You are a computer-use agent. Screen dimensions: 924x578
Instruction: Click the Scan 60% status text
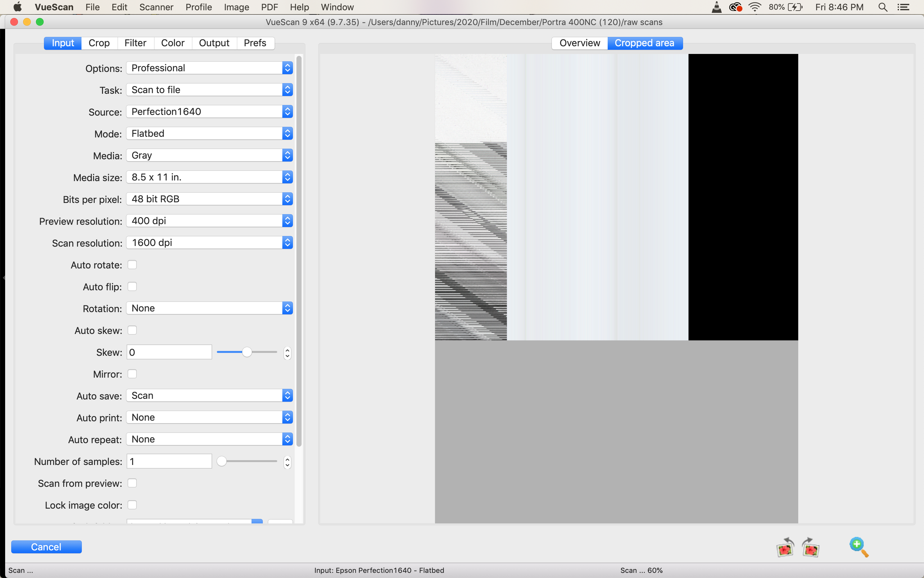pyautogui.click(x=641, y=570)
